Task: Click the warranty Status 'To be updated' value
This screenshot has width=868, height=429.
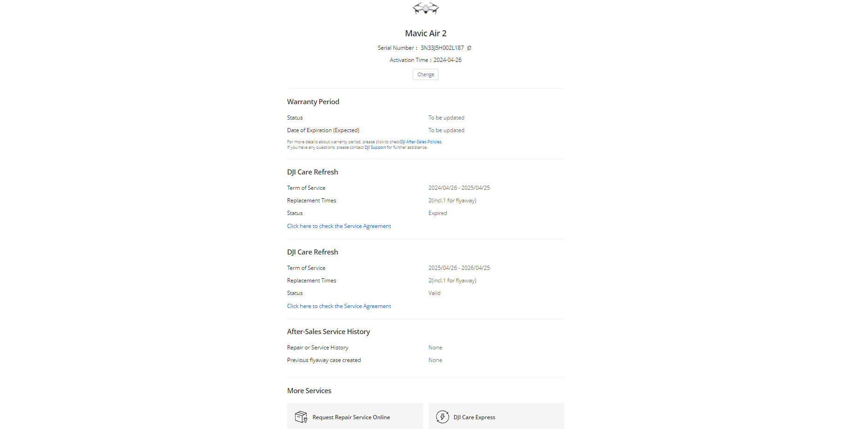Action: pos(446,118)
